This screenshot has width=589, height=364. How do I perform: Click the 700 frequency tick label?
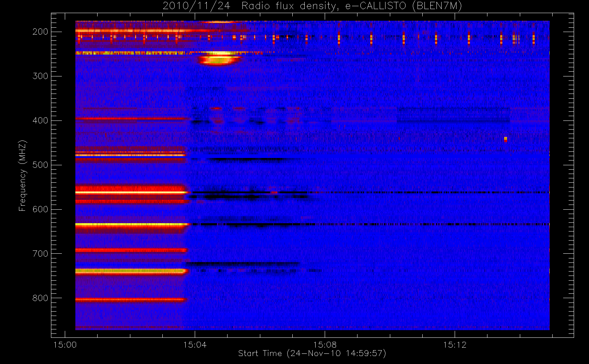(40, 254)
